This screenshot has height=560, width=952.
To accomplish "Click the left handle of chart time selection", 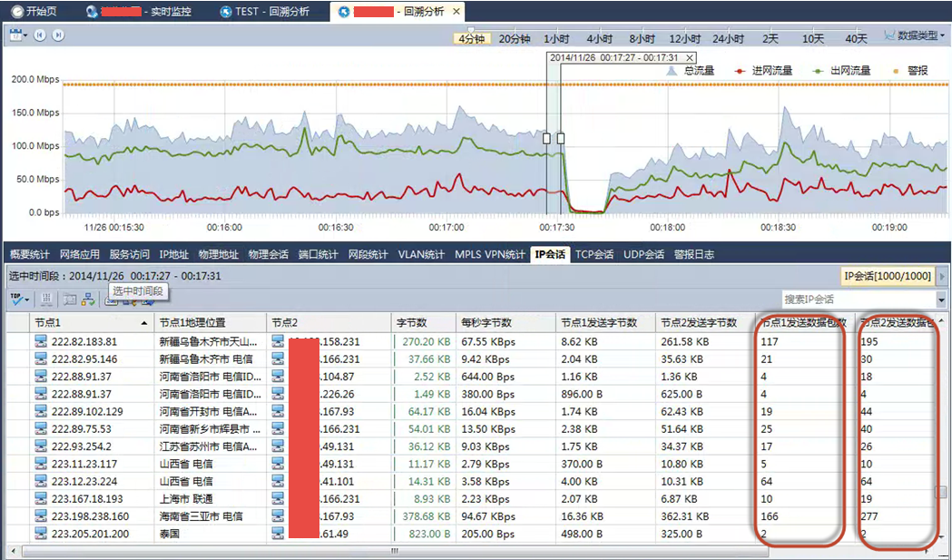I will pos(546,139).
